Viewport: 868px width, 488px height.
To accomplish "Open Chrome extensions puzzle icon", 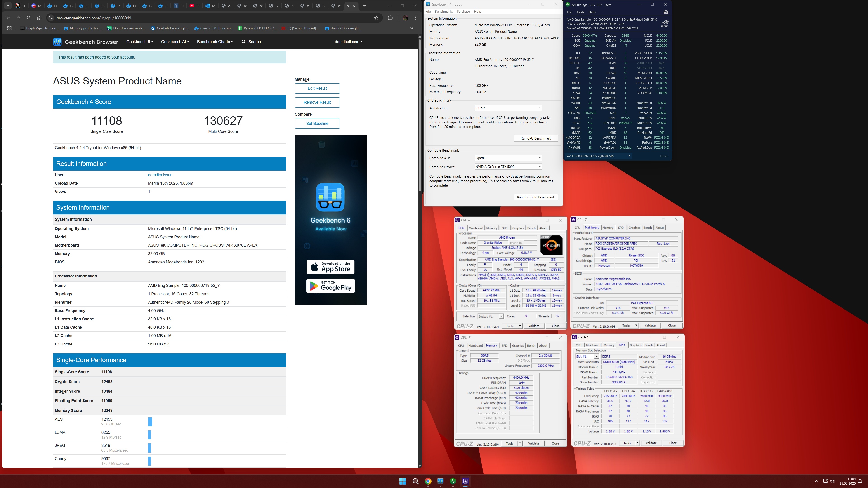I will coord(390,18).
